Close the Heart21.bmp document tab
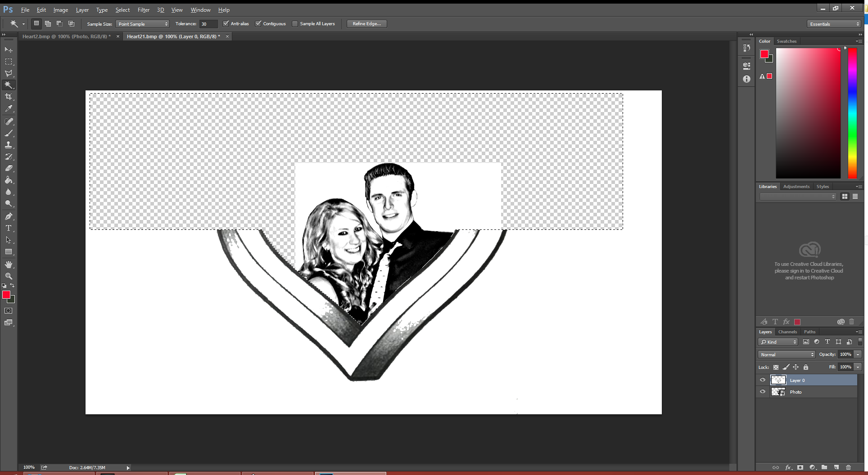868x475 pixels. [227, 36]
